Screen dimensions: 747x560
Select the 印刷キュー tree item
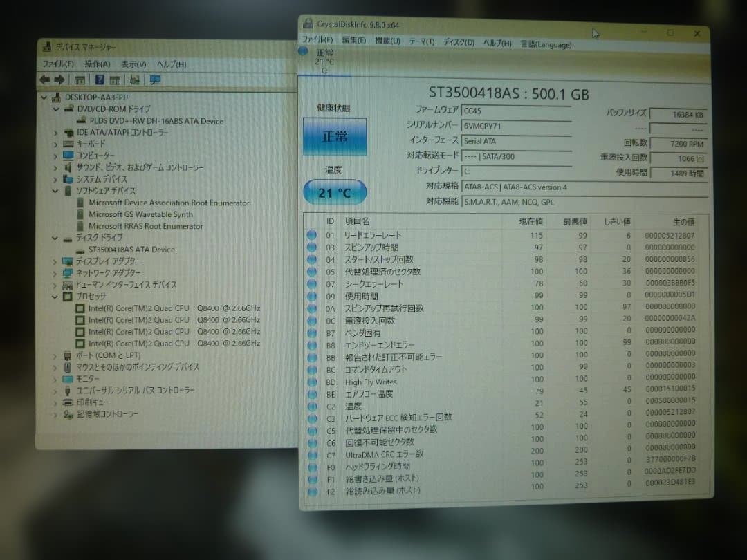(93, 402)
